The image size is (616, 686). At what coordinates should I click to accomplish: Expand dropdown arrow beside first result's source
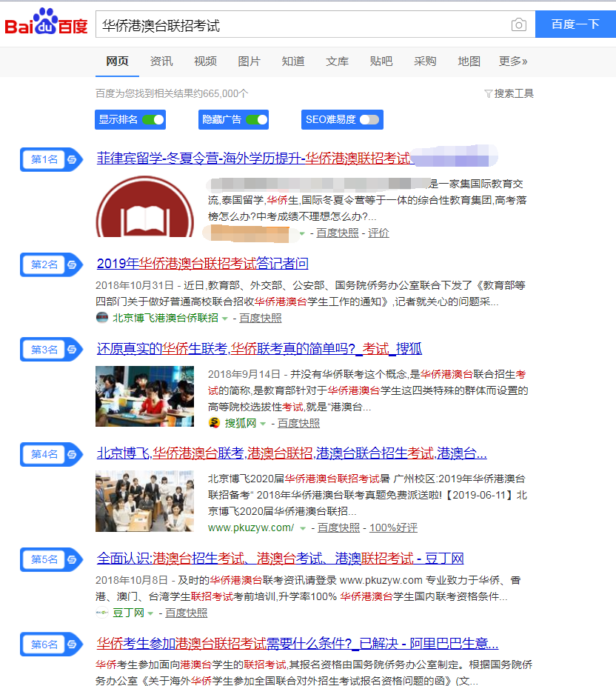point(302,233)
